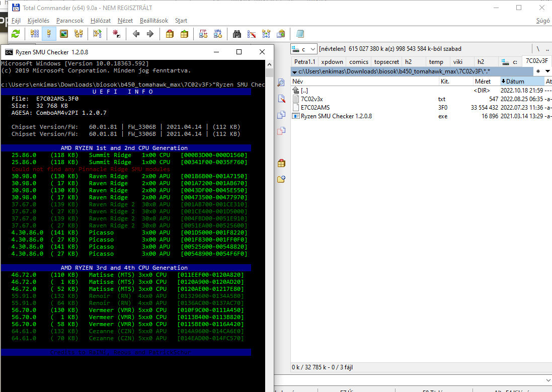
Task: Switch to the comics tab
Action: coord(359,61)
